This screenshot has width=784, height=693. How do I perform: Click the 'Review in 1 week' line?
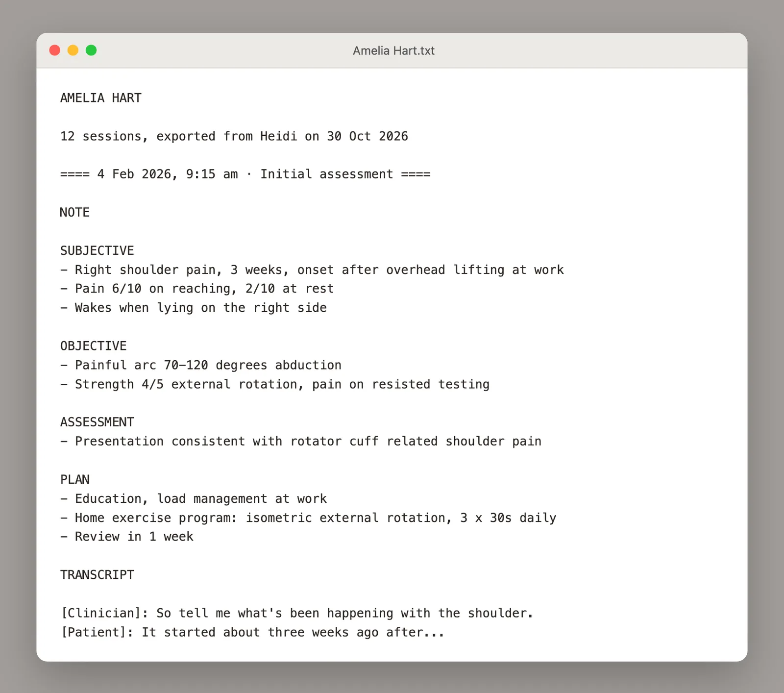click(127, 537)
